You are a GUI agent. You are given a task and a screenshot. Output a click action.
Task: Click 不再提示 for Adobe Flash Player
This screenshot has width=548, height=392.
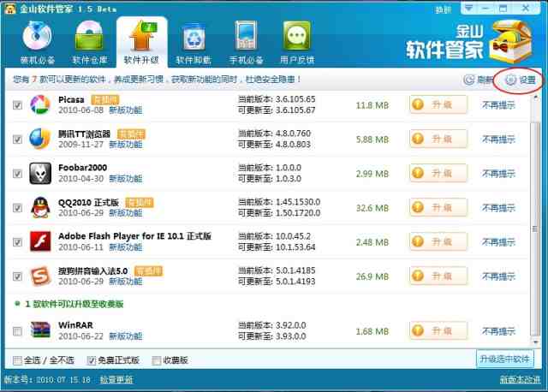[x=498, y=241]
